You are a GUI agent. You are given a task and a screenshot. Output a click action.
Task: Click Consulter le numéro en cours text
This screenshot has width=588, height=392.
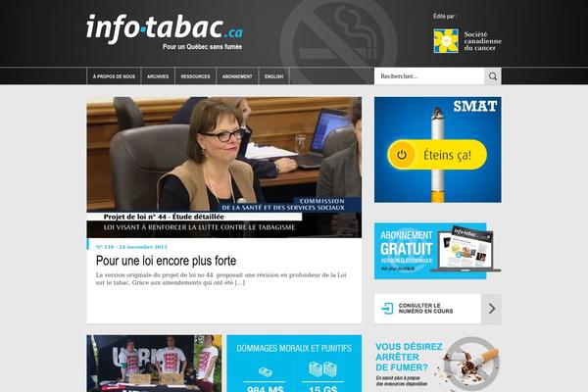(425, 309)
